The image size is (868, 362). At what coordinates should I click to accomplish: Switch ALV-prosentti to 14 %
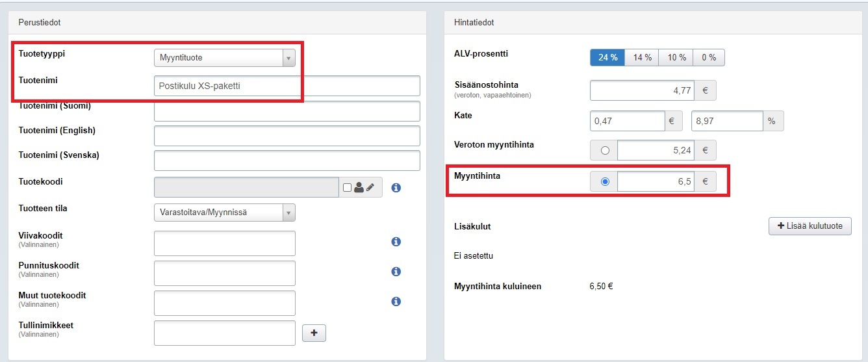tap(642, 58)
